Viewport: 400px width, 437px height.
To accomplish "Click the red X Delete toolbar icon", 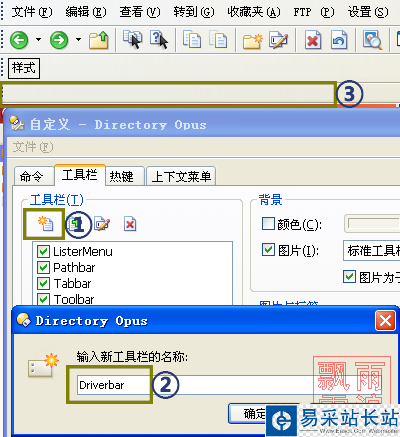I will pyautogui.click(x=313, y=40).
